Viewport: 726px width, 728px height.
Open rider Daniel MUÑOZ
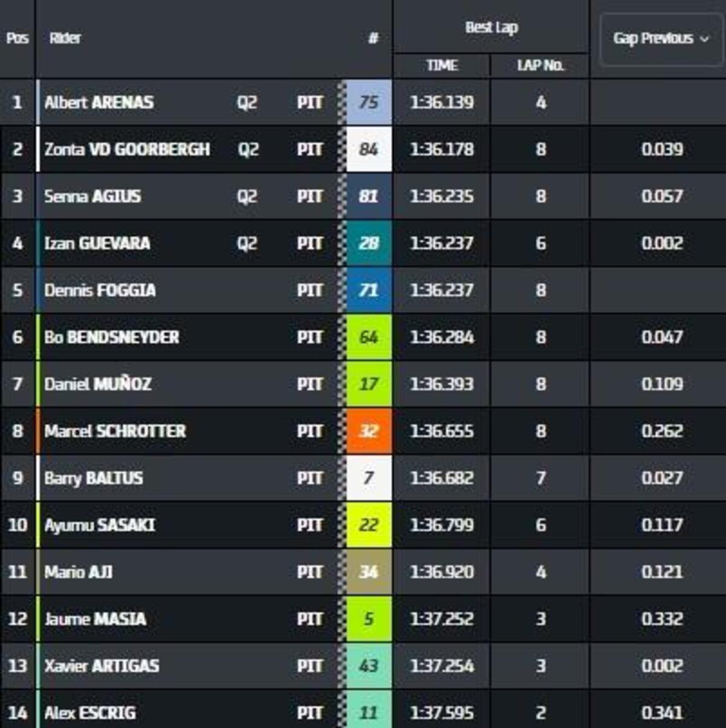(x=98, y=384)
